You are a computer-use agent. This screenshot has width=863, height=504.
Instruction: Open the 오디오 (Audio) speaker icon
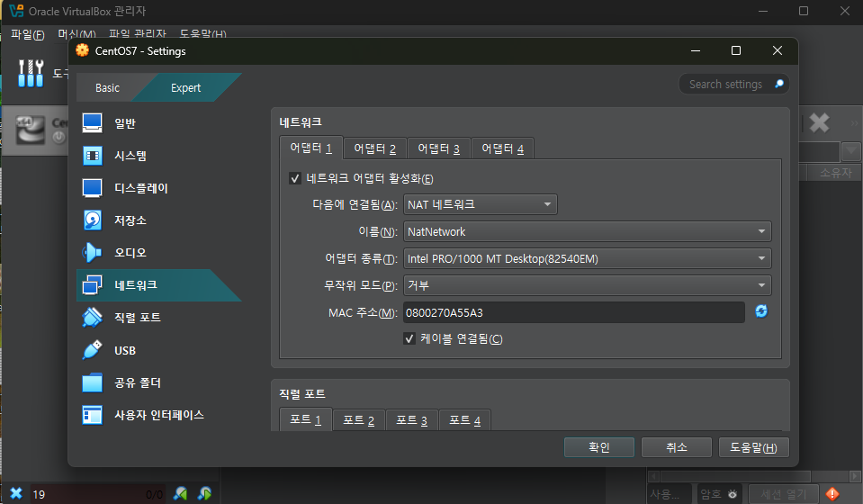click(92, 253)
